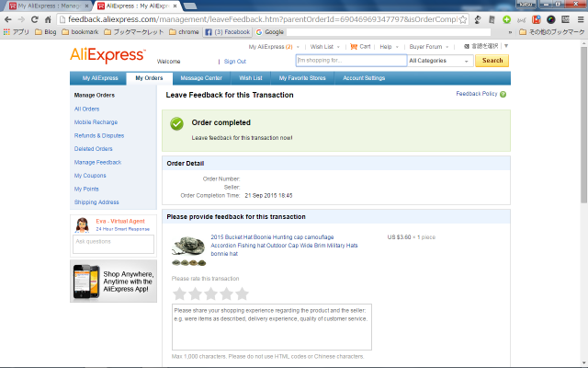The height and width of the screenshot is (368, 588).
Task: Close the active AliExpress browser tab
Action: pyautogui.click(x=175, y=6)
